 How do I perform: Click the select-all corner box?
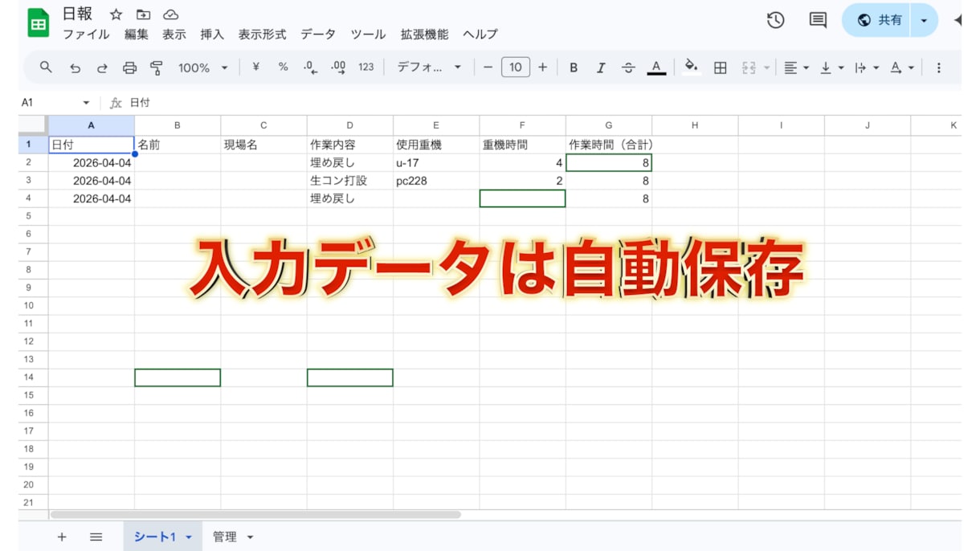pos(33,125)
